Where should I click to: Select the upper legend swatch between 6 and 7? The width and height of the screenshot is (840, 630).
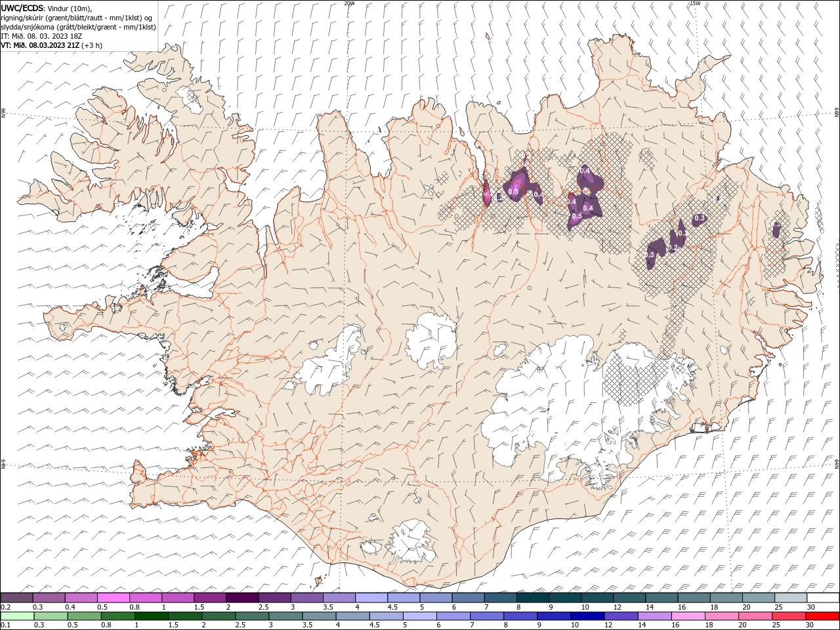469,598
